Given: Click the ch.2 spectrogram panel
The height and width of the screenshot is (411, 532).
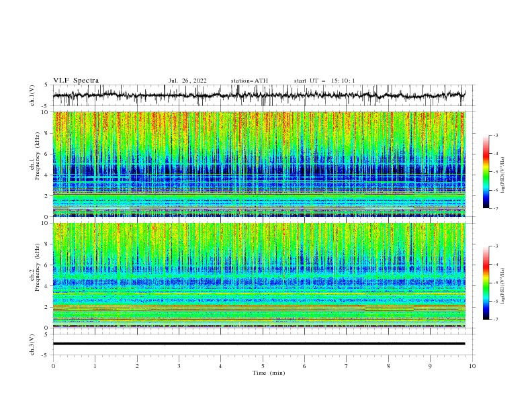Looking at the screenshot, I should pos(259,275).
